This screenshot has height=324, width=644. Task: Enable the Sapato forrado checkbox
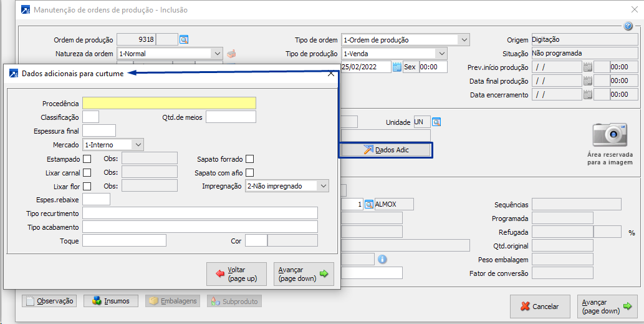(x=249, y=159)
